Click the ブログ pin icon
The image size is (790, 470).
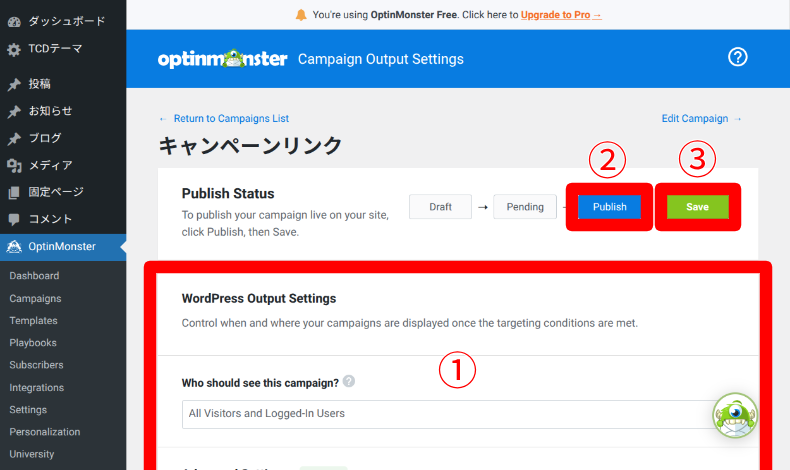point(14,139)
